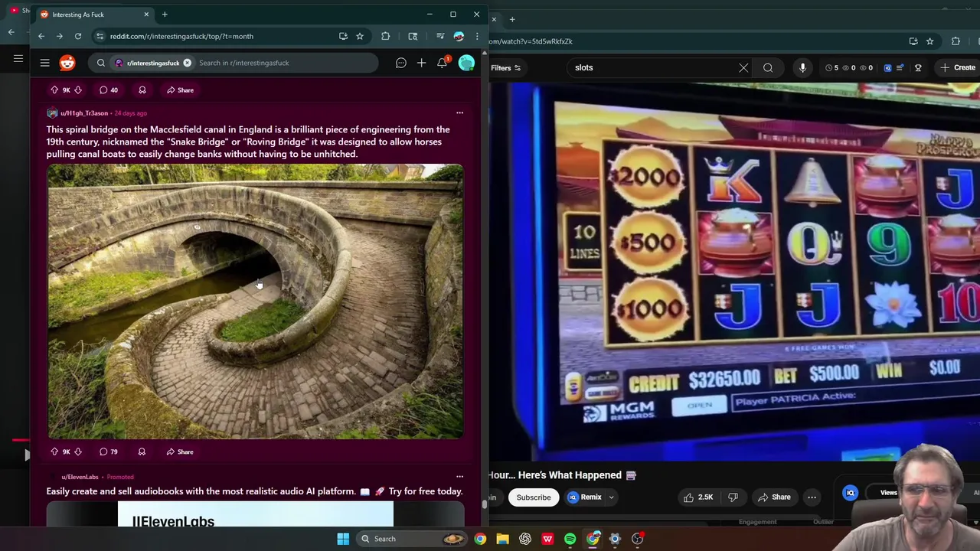This screenshot has width=980, height=551.
Task: Like the YouTube video with 2.5K likes
Action: click(698, 497)
